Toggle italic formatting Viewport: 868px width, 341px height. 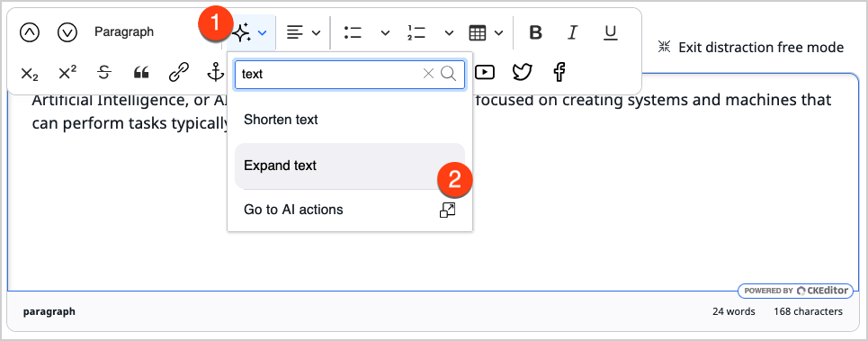pyautogui.click(x=572, y=33)
